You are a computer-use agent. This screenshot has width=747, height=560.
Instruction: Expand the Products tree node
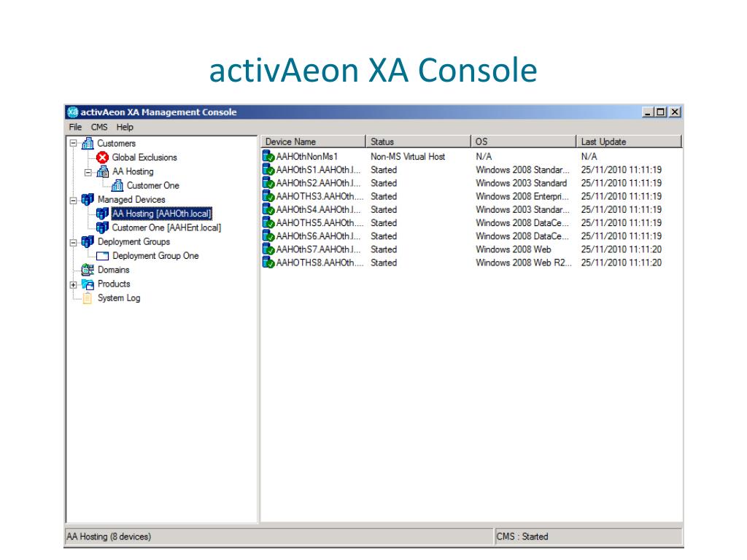pos(73,285)
